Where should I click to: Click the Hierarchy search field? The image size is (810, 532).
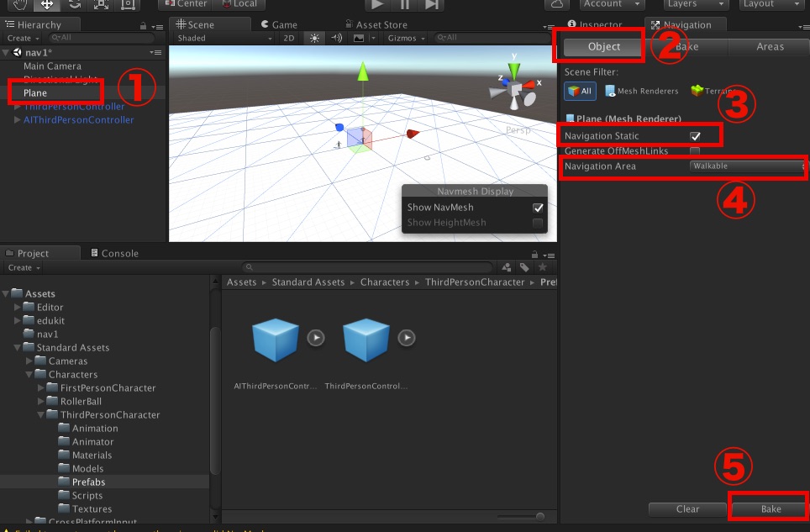[102, 38]
